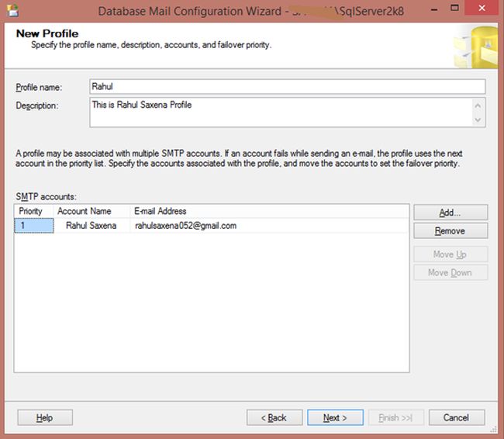Cancel the configuration wizard
The height and width of the screenshot is (439, 504).
(x=457, y=417)
